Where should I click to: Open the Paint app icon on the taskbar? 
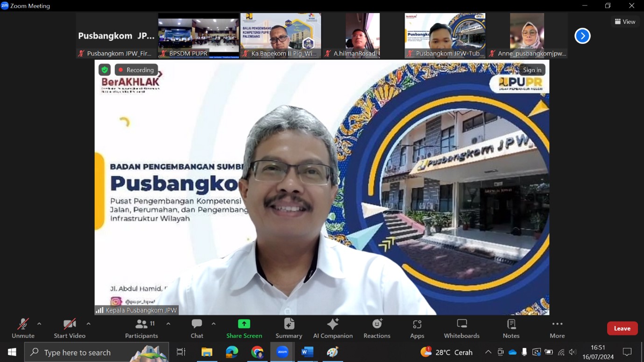(x=333, y=352)
